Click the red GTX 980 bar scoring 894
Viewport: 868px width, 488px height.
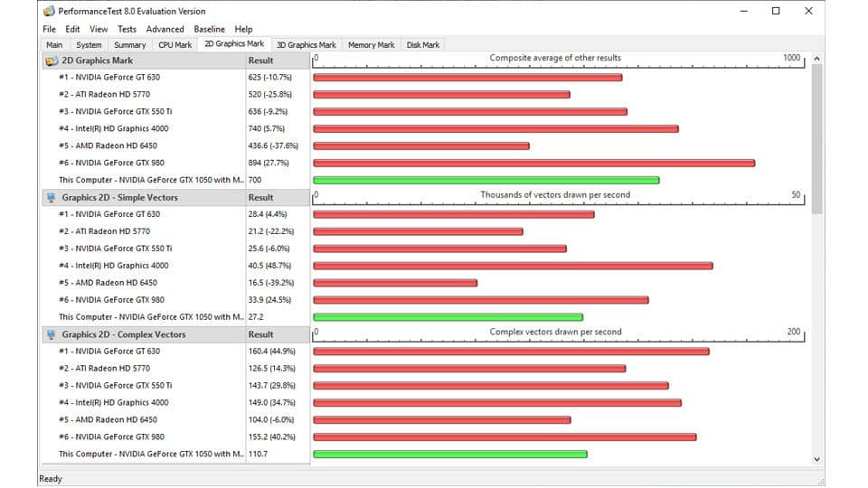[534, 164]
